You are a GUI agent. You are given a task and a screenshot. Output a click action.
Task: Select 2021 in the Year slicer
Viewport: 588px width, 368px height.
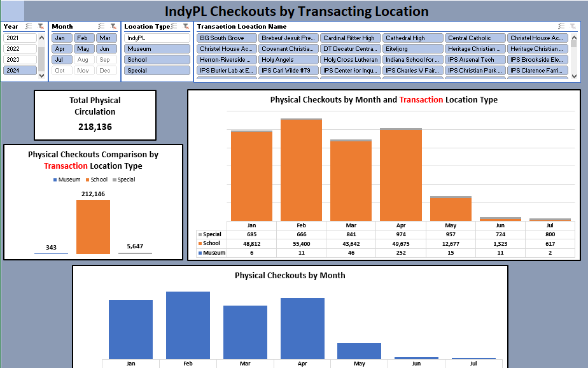18,38
